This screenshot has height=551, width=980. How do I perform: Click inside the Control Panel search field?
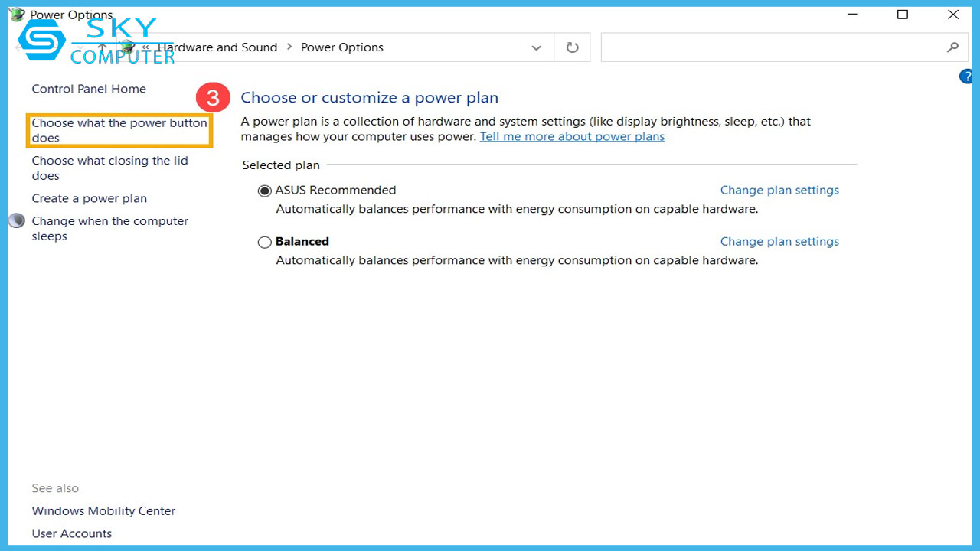769,47
